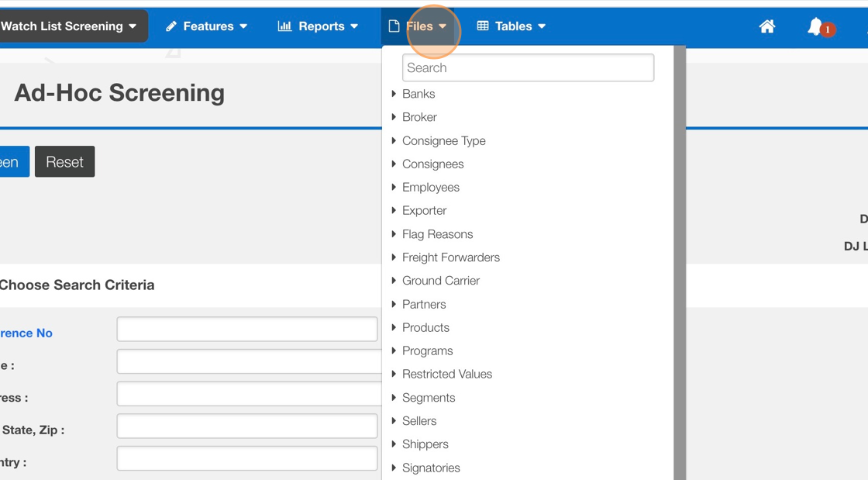Click the Files dropdown scrollbar
The width and height of the screenshot is (868, 480).
(680, 262)
